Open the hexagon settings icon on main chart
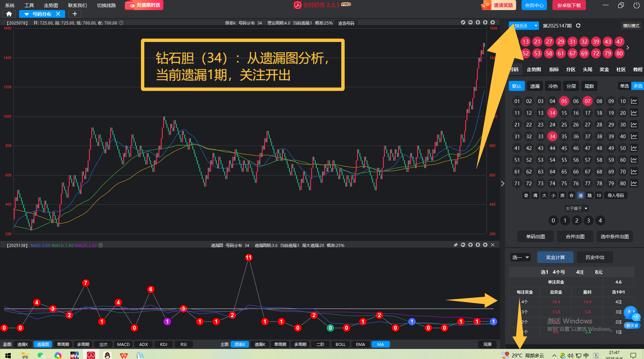The image size is (644, 359). tap(493, 22)
